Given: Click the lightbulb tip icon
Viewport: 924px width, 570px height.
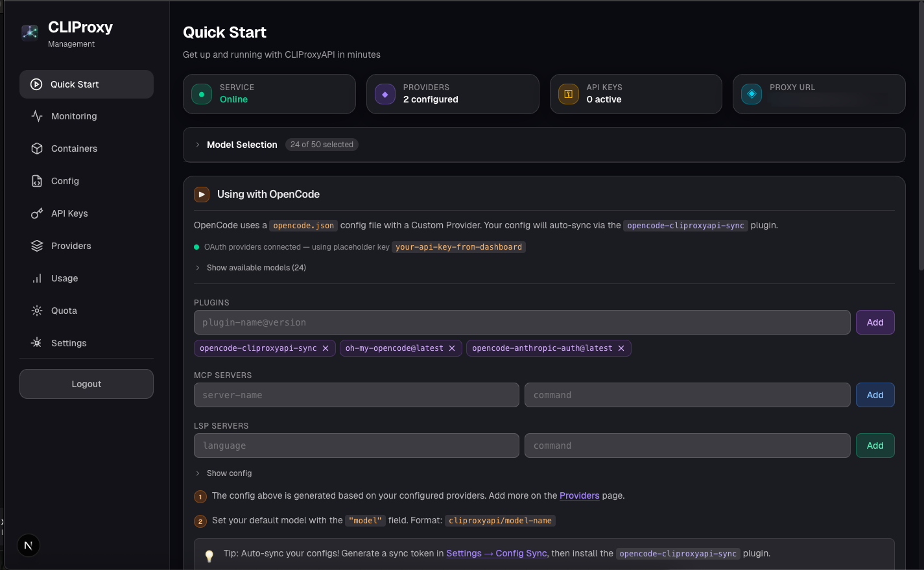Looking at the screenshot, I should pos(209,556).
